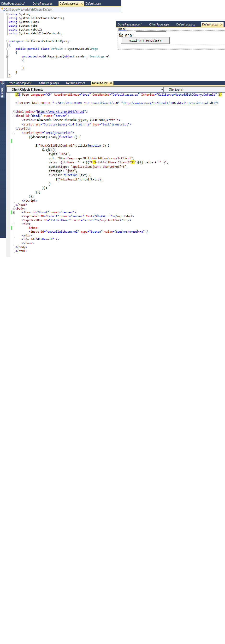
Task: Click the title tag line
Action: pyautogui.click(x=71, y=120)
